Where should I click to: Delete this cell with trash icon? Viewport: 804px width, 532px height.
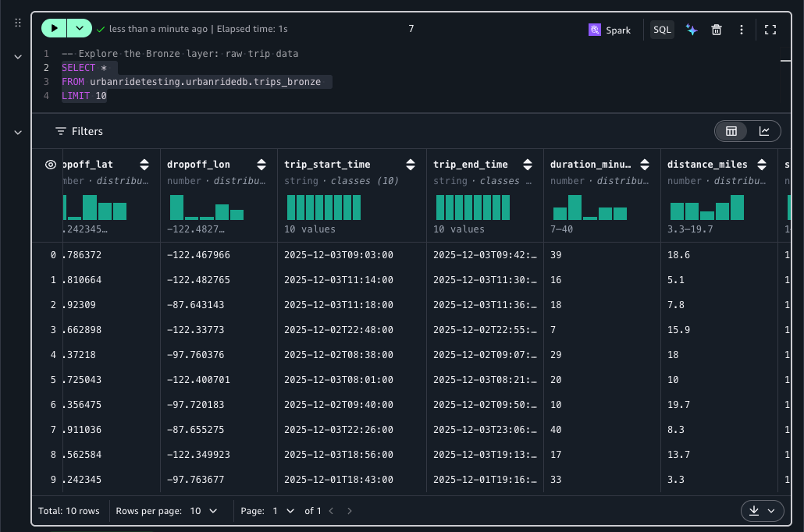717,30
